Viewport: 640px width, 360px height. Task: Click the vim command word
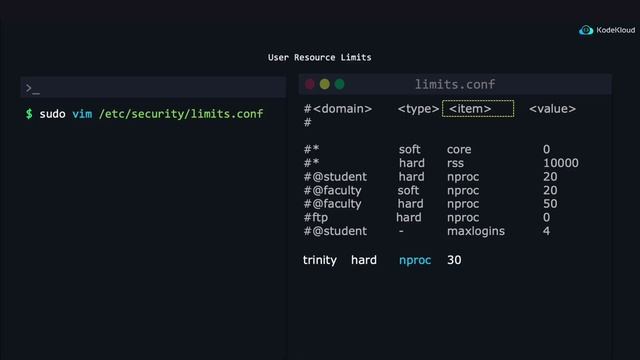pyautogui.click(x=82, y=114)
